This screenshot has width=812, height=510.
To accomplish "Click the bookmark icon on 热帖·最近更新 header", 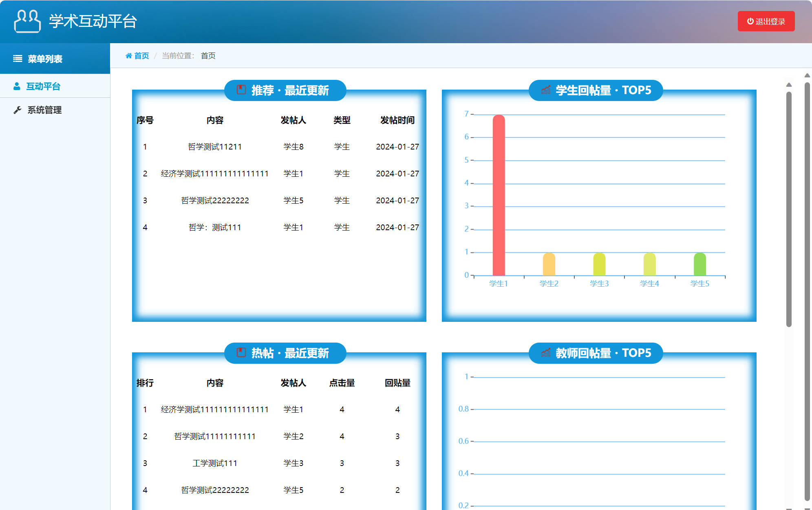I will pos(241,353).
